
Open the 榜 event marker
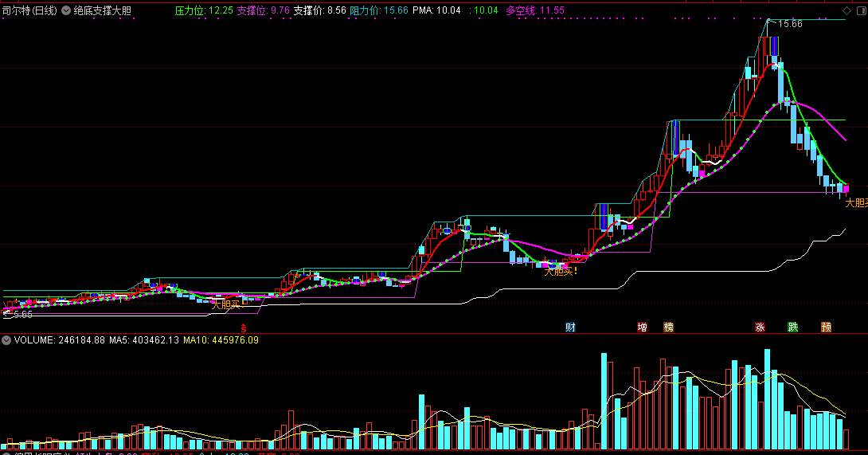click(x=669, y=327)
